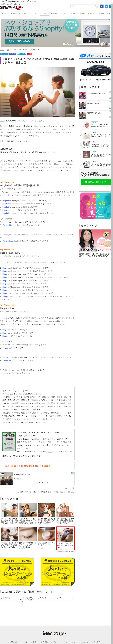Open the 特集 navigation tab
The image size is (113, 644).
pyautogui.click(x=73, y=14)
